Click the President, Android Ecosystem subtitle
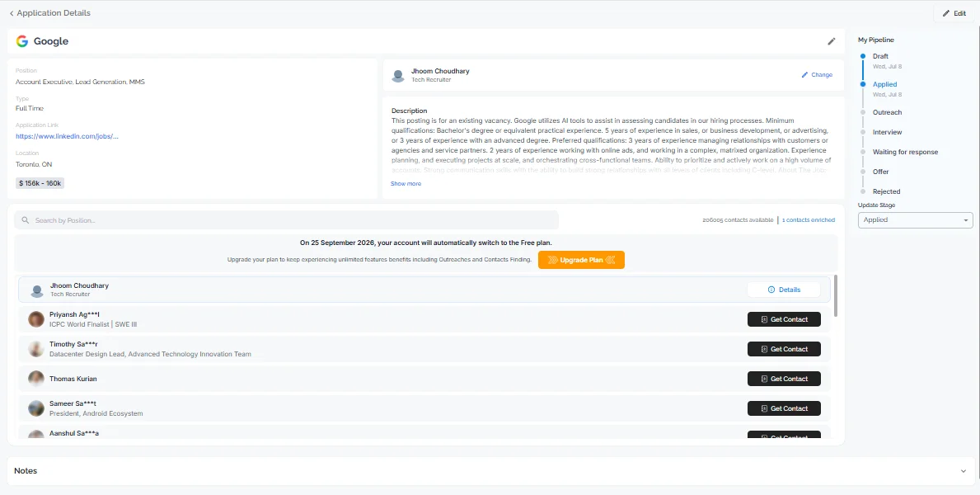The image size is (980, 495). pos(96,413)
